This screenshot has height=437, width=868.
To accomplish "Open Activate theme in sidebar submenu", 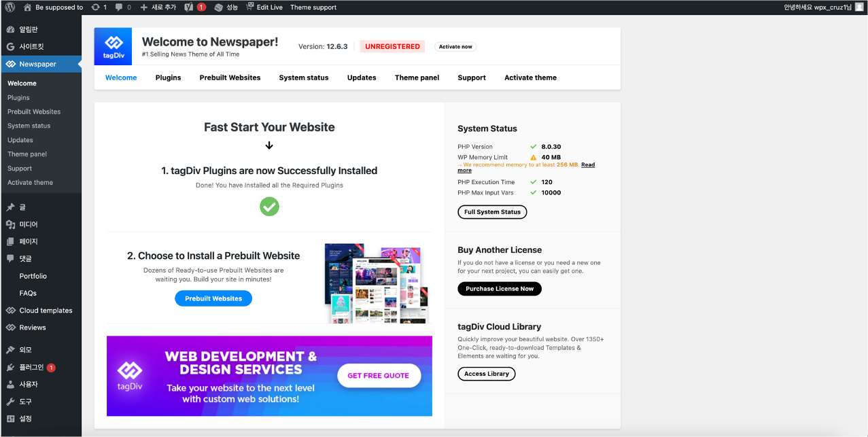I will 30,183.
